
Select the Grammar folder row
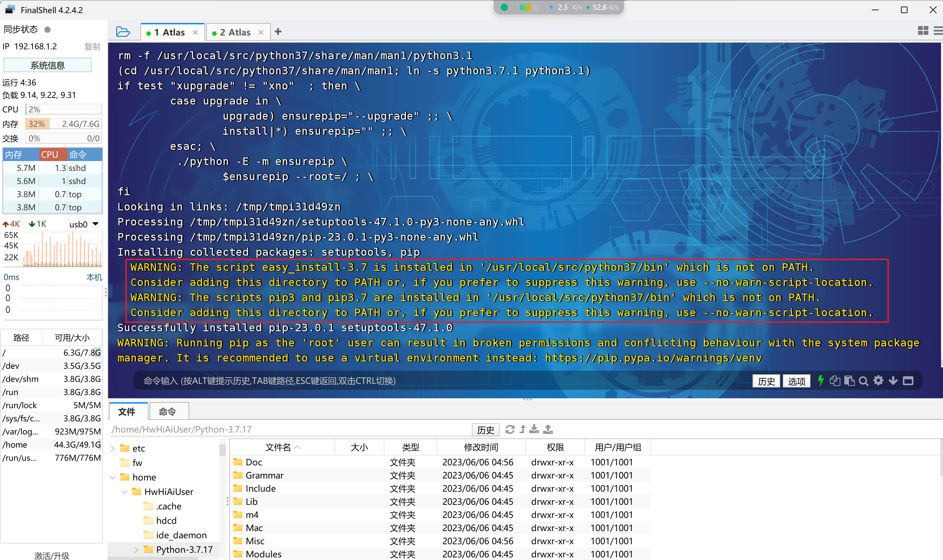pos(440,476)
